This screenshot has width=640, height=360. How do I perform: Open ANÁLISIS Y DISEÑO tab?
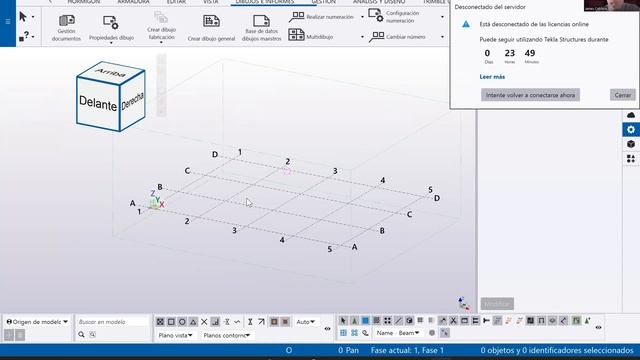point(379,2)
